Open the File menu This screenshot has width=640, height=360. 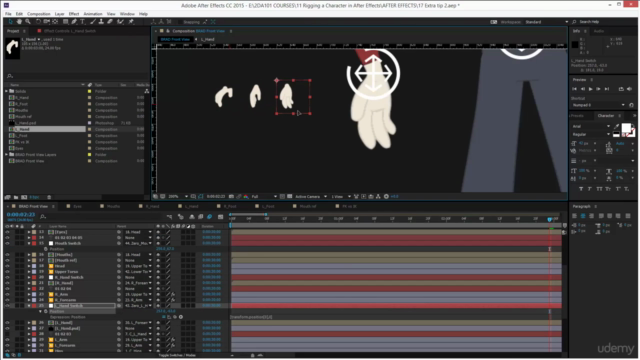[x=8, y=14]
